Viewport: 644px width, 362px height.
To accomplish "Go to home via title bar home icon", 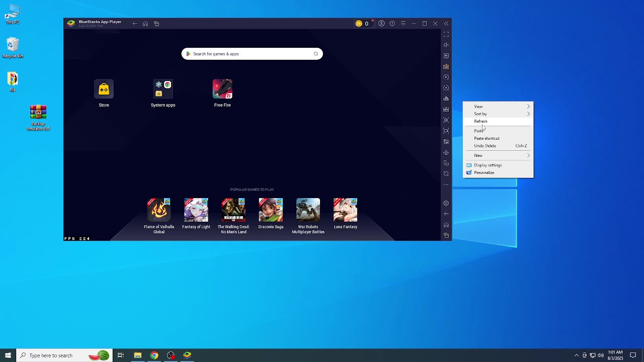I will click(x=145, y=24).
